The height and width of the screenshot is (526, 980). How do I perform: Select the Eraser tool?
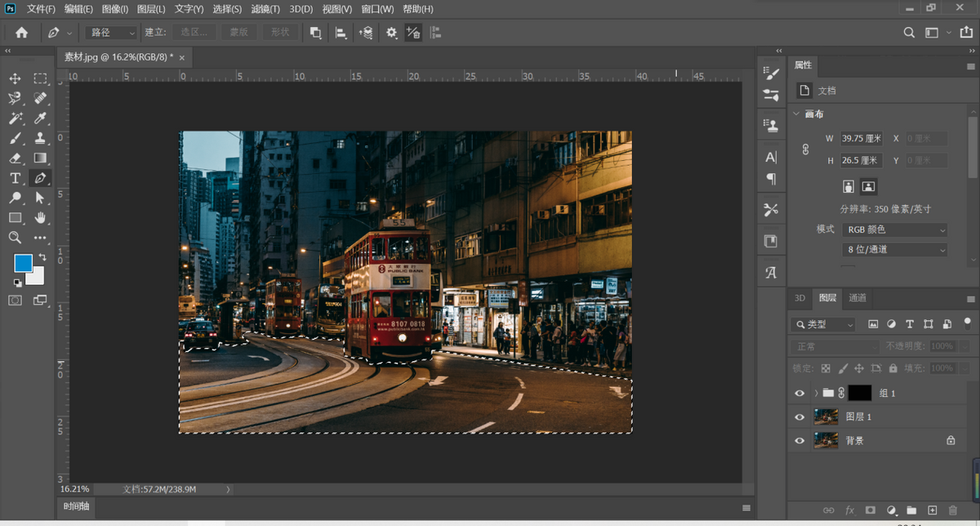pos(15,158)
